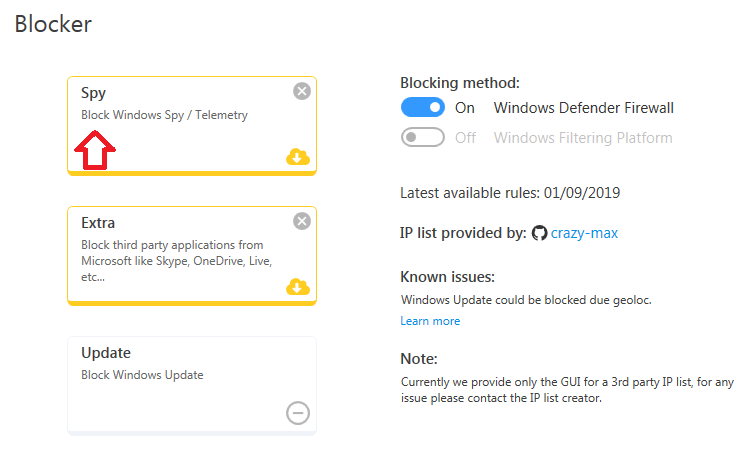The width and height of the screenshot is (755, 454).
Task: Click the Windows Defender Firewall label
Action: (584, 108)
